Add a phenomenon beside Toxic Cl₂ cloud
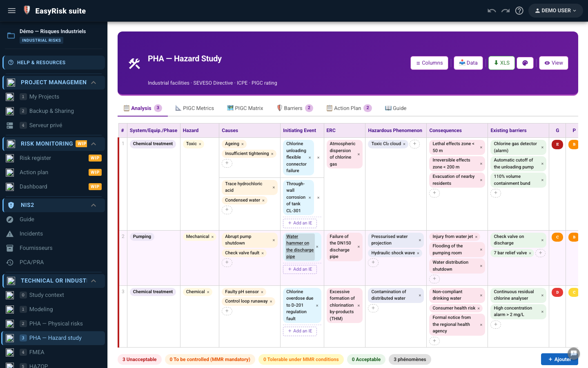 tap(414, 144)
